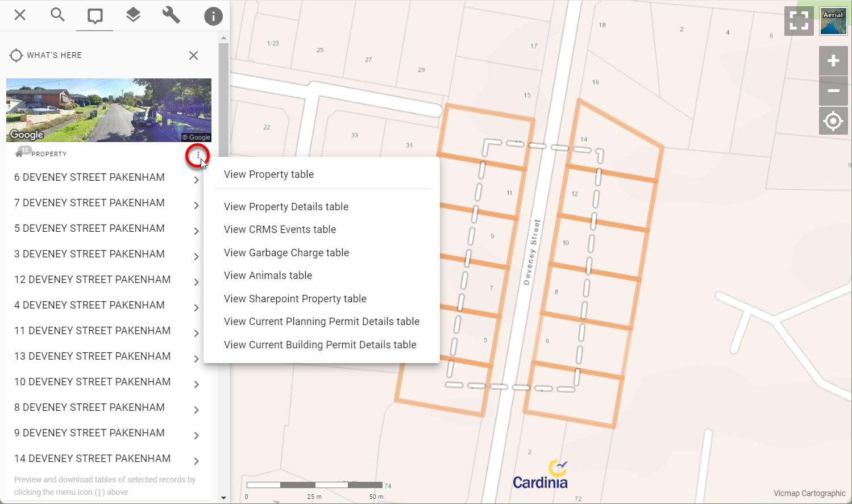Zoom in with the plus button
Viewport: 852px width, 504px height.
(833, 61)
